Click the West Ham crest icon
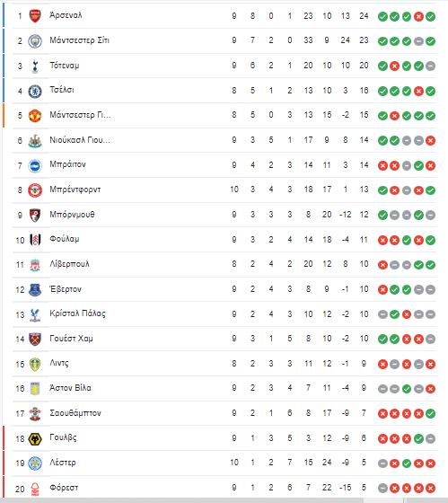Image resolution: width=448 pixels, height=503 pixels. pos(35,340)
